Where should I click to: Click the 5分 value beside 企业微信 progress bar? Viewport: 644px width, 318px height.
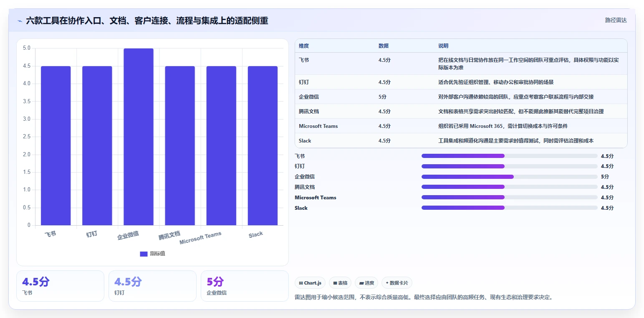(605, 177)
